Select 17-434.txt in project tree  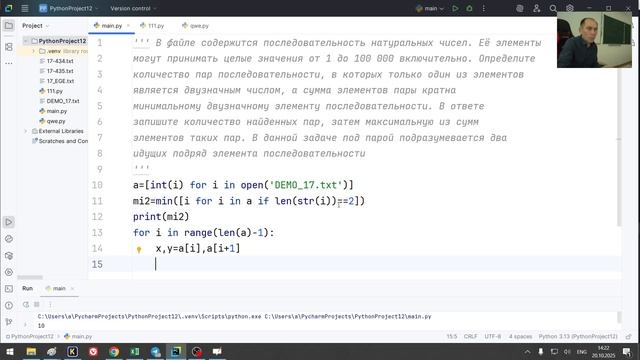tap(56, 61)
